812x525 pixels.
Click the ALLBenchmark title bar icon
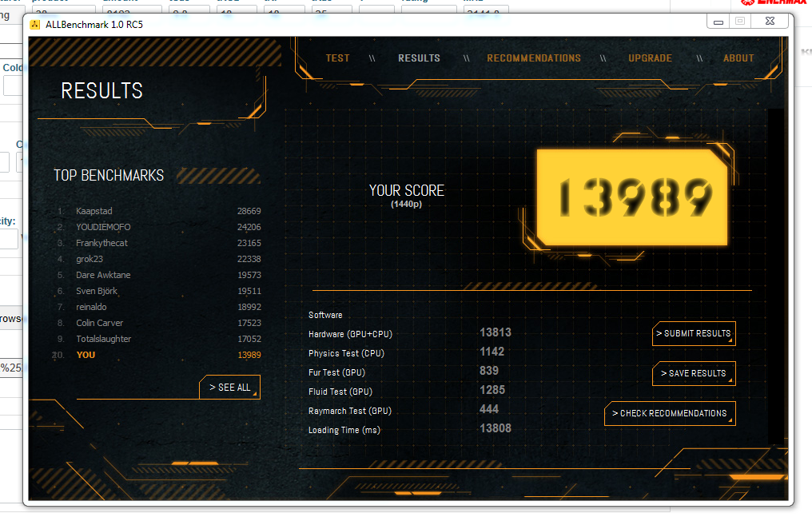pyautogui.click(x=35, y=24)
